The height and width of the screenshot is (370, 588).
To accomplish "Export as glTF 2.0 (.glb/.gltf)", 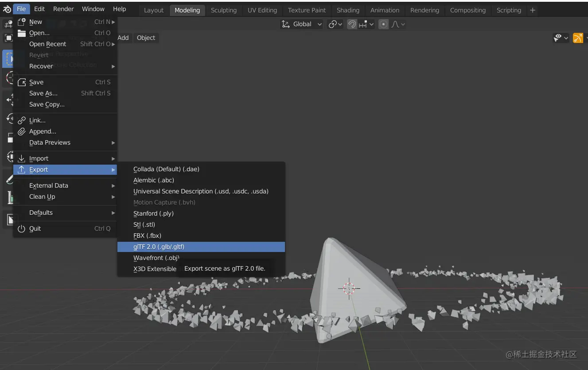I will 201,247.
